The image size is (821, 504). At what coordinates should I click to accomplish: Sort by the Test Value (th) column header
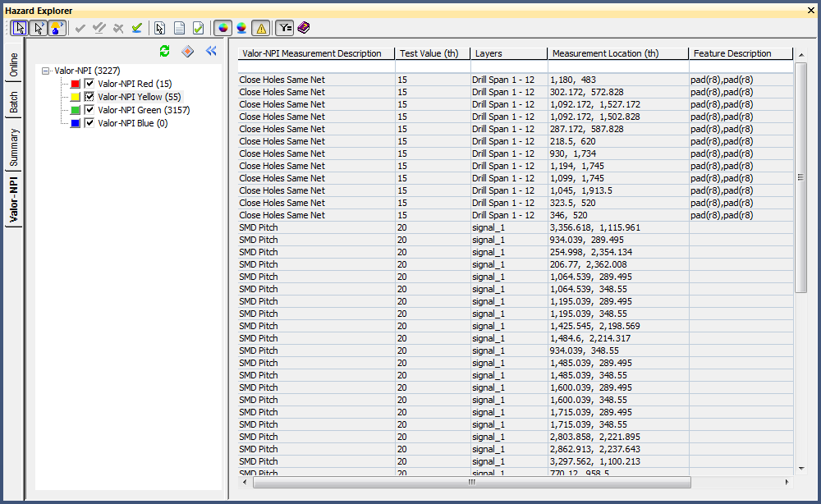tap(429, 53)
